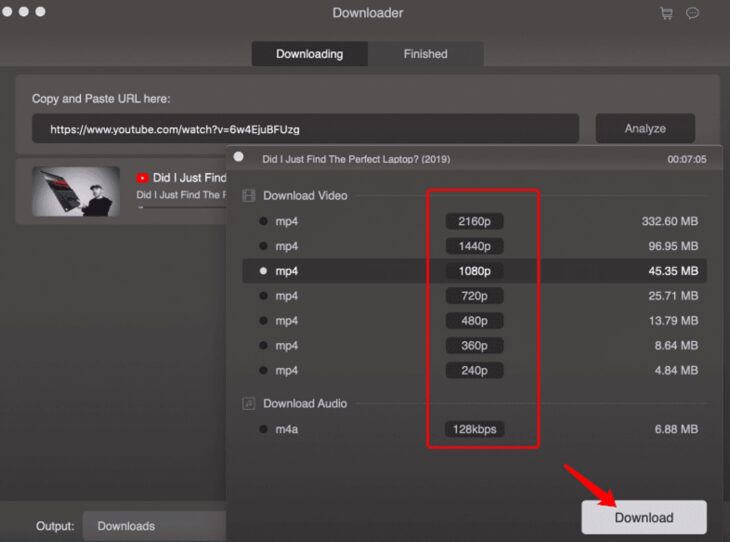Switch to the Downloading tab

point(309,54)
